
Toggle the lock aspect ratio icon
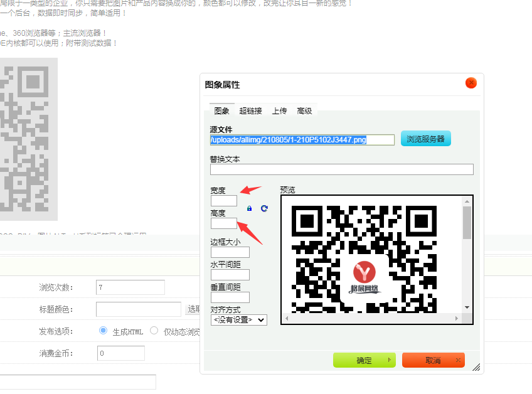[x=250, y=208]
